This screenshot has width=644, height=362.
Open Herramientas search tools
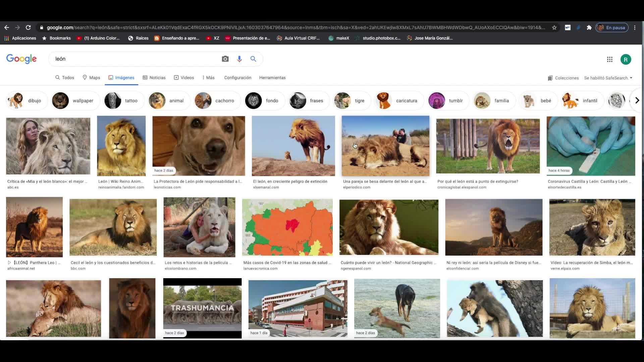[x=272, y=77]
